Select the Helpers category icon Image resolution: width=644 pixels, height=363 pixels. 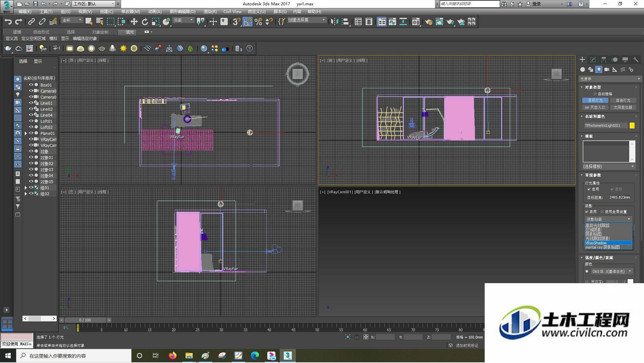pyautogui.click(x=615, y=69)
